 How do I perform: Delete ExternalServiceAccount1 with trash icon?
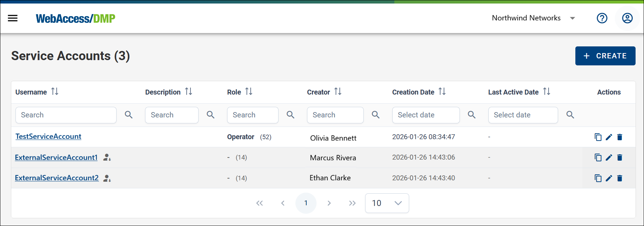620,157
